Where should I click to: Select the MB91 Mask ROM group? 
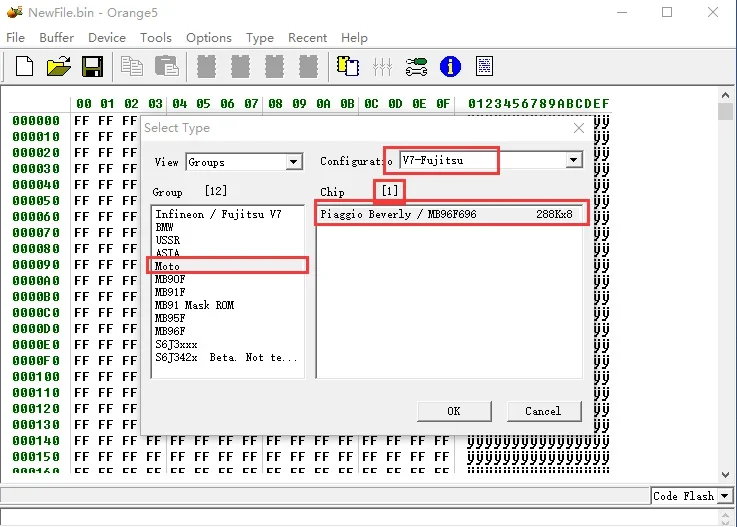click(227, 305)
